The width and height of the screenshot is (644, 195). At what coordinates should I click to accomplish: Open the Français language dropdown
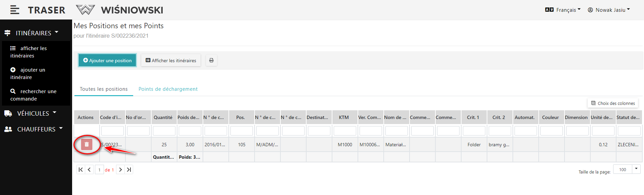tap(563, 10)
